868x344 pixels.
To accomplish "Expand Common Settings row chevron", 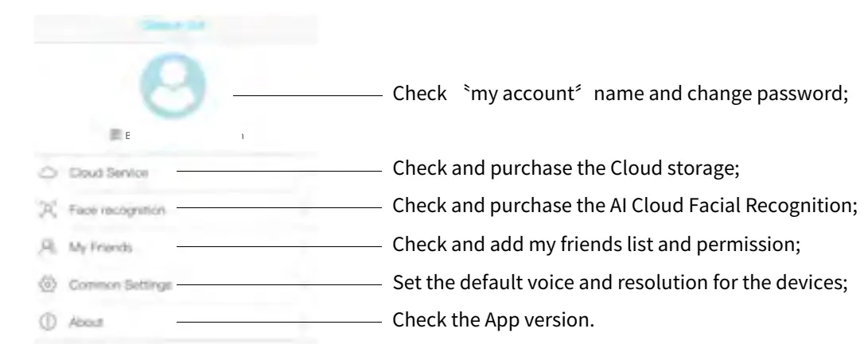I will [306, 284].
